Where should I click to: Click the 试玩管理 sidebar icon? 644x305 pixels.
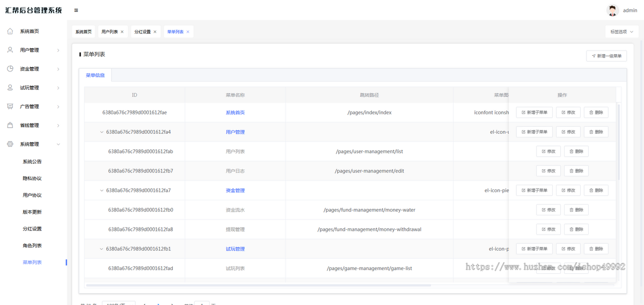10,88
